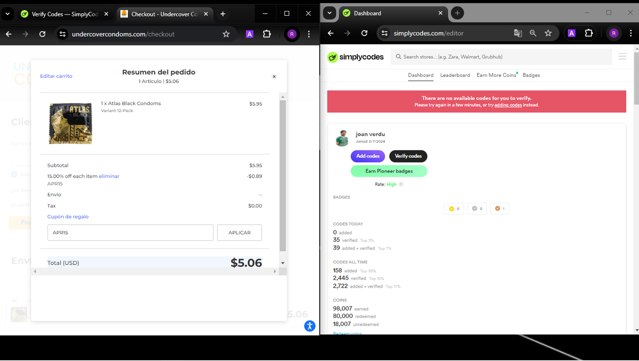Image resolution: width=639 pixels, height=361 pixels.
Task: Click the simplycodes.com/editor address bar
Action: [x=429, y=33]
